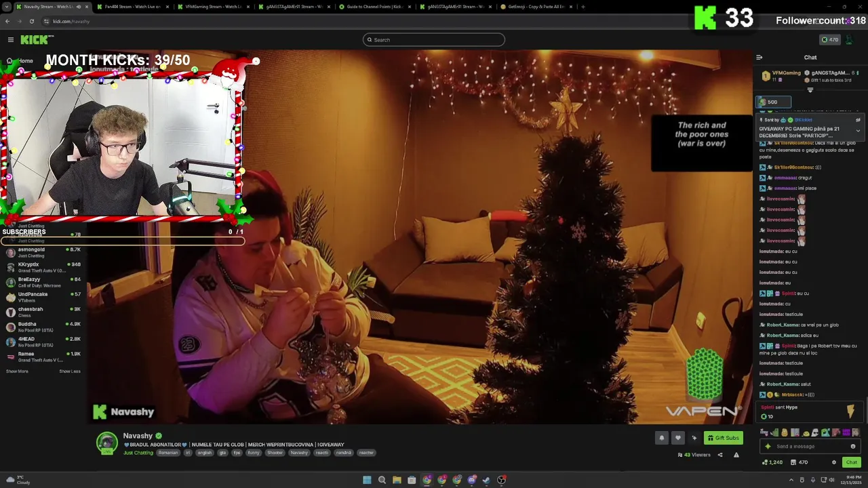Open the Windows Start menu

pos(367,480)
